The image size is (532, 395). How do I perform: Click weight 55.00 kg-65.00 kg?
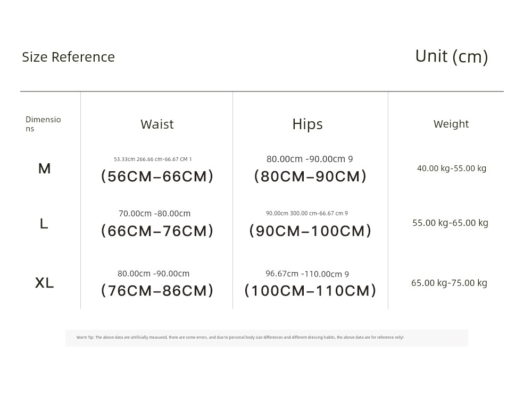point(450,223)
